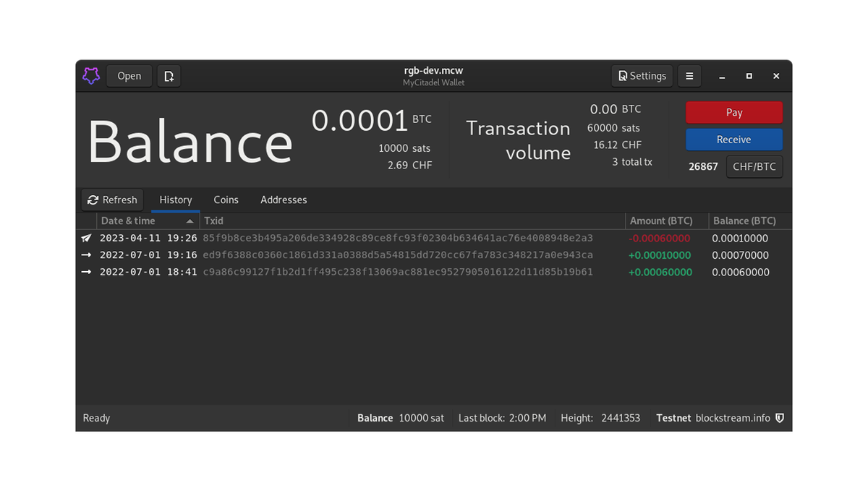Open the CHF/BTC currency selector
The width and height of the screenshot is (868, 496).
[x=754, y=166]
